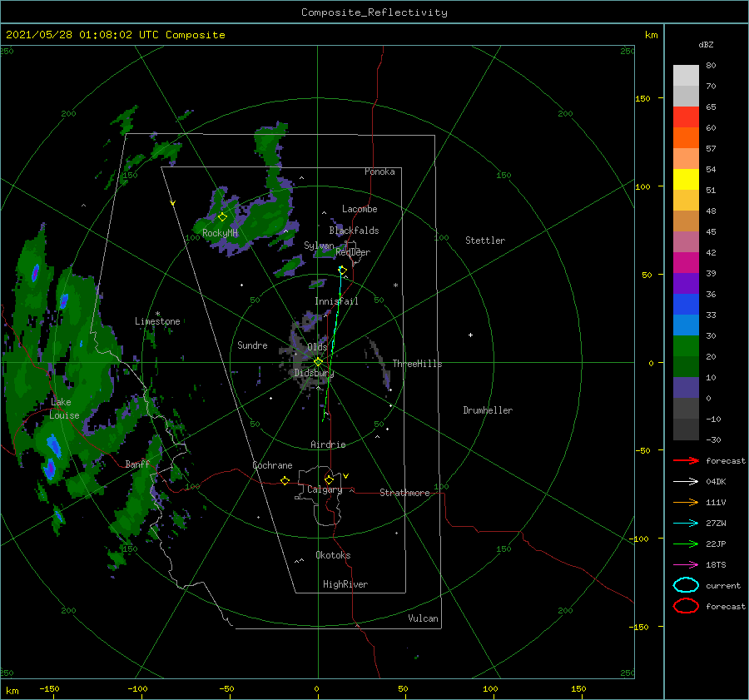Image resolution: width=749 pixels, height=700 pixels.
Task: Click the Stettler city label
Action: 485,241
